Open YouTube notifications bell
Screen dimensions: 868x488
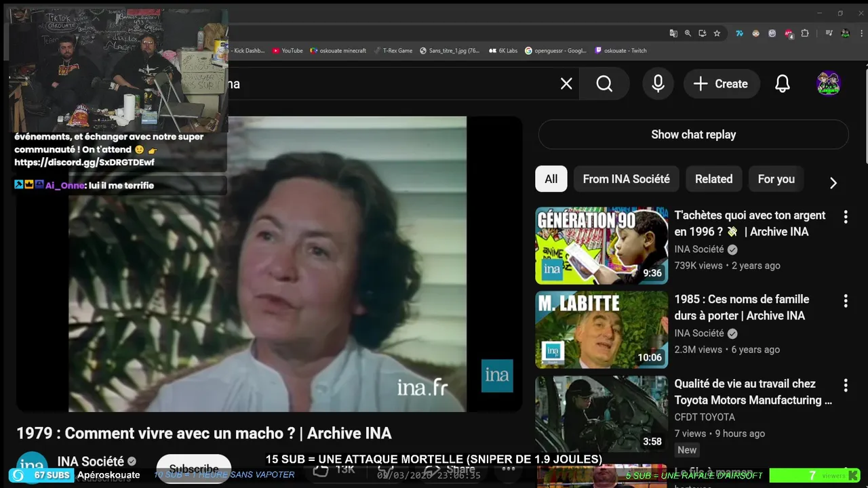click(783, 83)
